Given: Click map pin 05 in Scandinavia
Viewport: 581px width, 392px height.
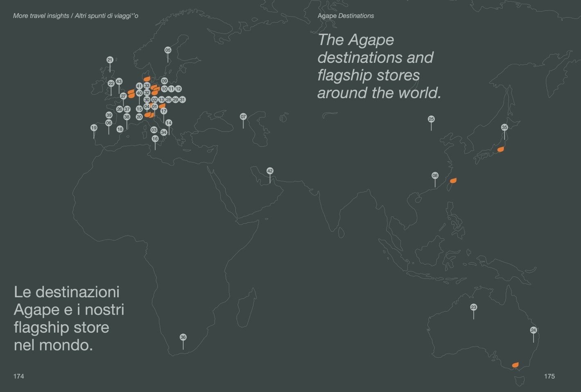Looking at the screenshot, I should point(168,50).
